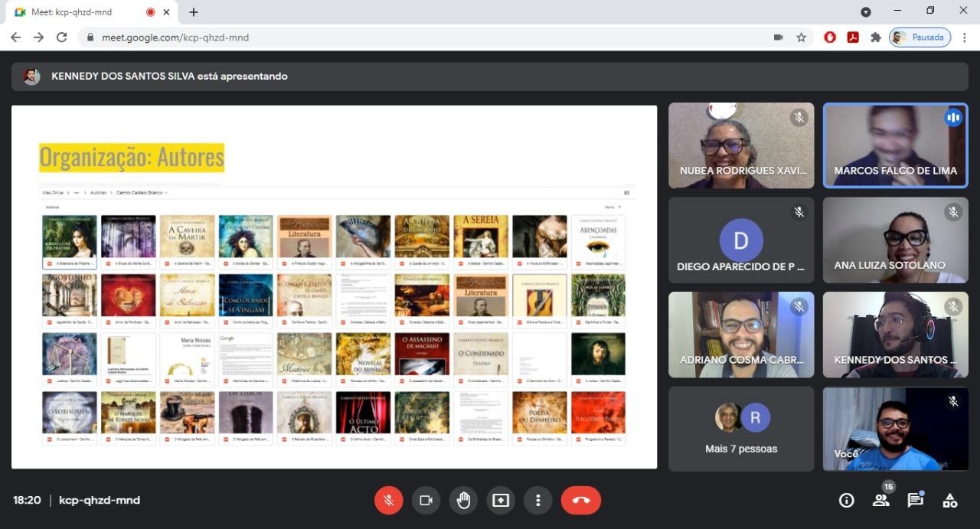
Task: Raise hand using the hand icon
Action: [463, 500]
